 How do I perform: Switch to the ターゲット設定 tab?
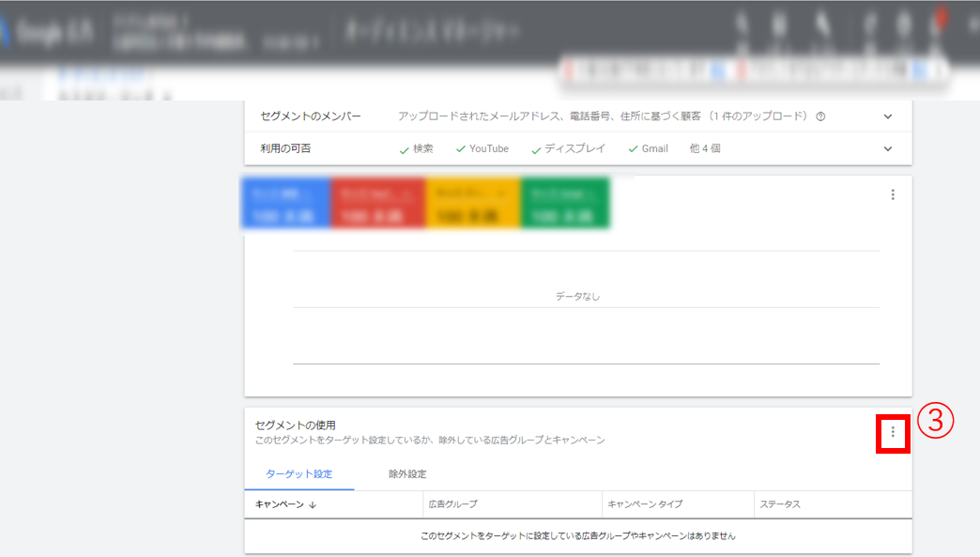click(299, 474)
